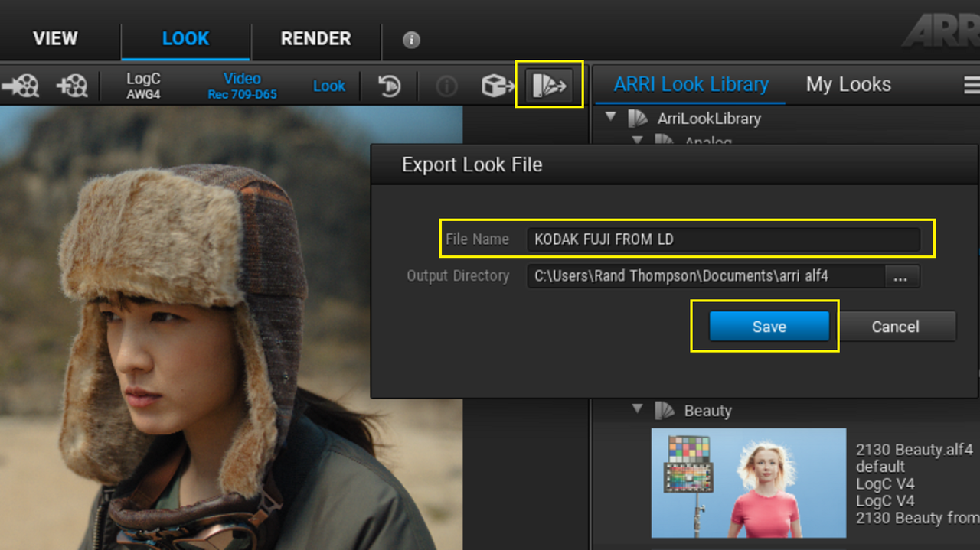The image size is (980, 550).
Task: Cancel the Export Look File dialog
Action: tap(895, 326)
